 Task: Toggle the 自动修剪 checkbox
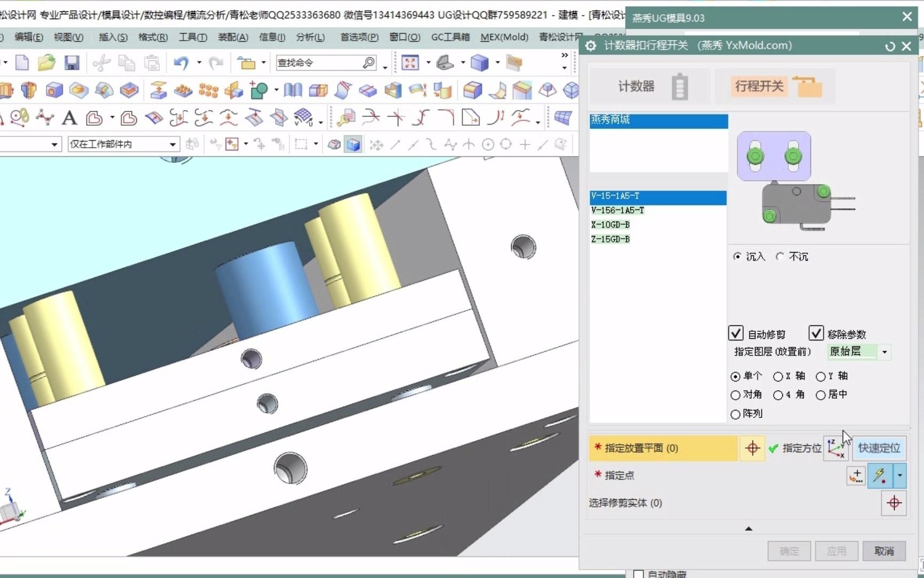[736, 333]
